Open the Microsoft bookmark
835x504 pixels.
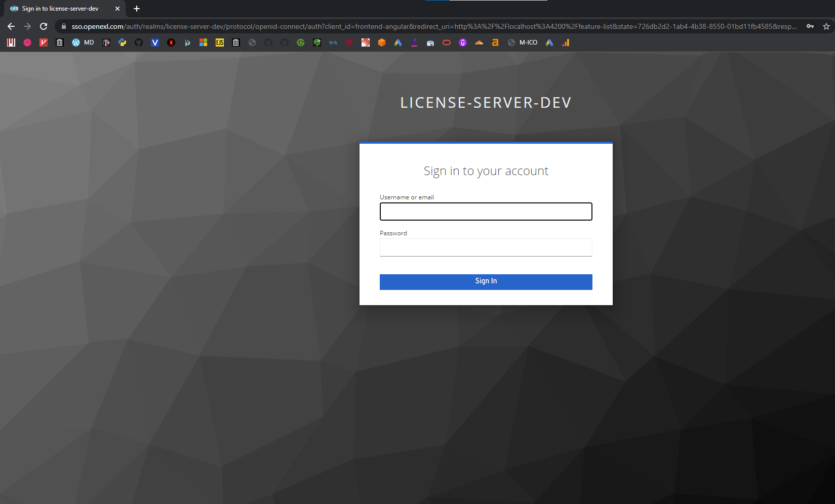203,43
